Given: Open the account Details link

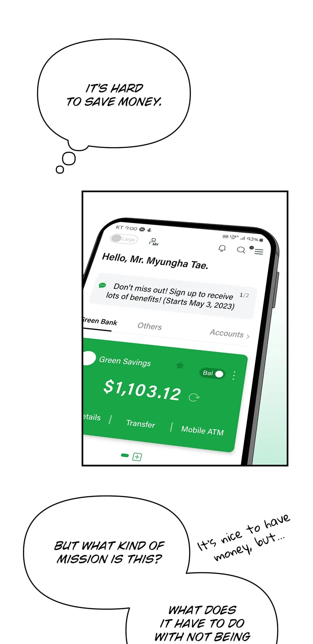Looking at the screenshot, I should point(92,417).
